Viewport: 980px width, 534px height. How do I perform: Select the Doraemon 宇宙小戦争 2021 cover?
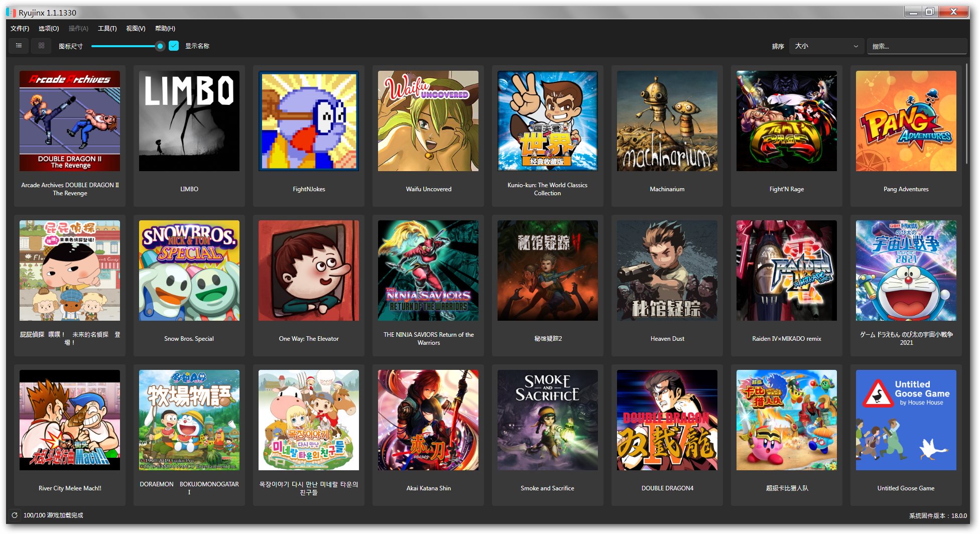point(906,271)
